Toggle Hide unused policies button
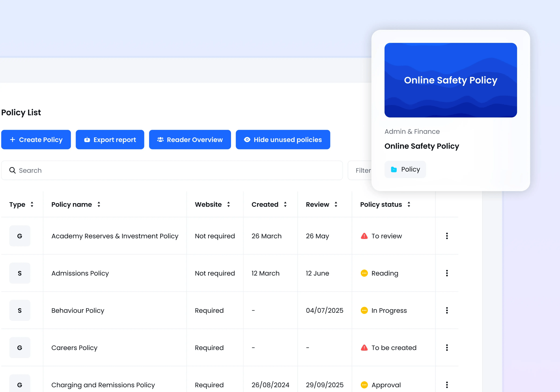The image size is (560, 392). coord(283,140)
